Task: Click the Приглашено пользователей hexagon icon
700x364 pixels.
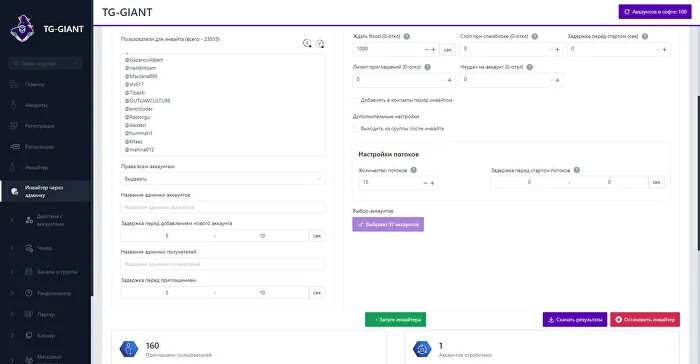Action: (x=129, y=349)
